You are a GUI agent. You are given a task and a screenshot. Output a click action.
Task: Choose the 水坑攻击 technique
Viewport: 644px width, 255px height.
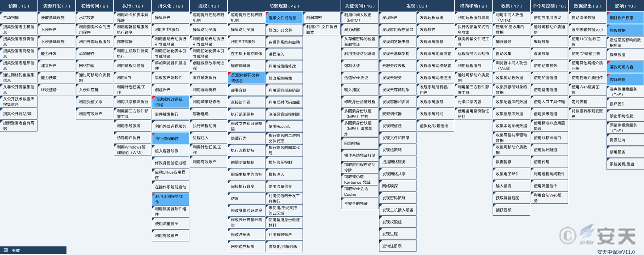pyautogui.click(x=95, y=17)
